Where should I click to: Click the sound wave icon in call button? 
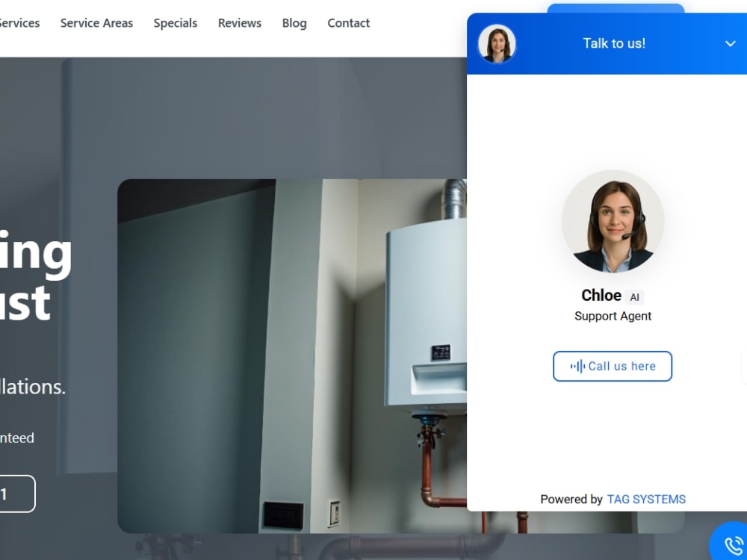tap(578, 366)
